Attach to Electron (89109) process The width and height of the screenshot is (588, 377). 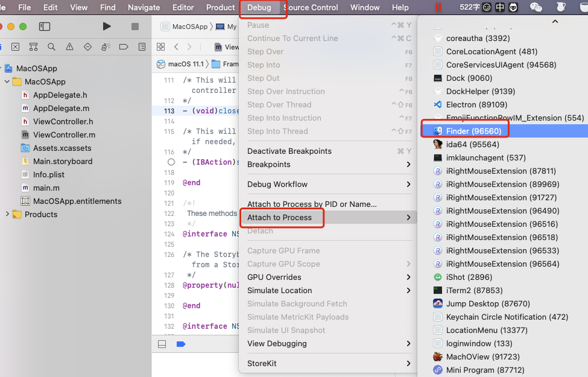(x=504, y=105)
